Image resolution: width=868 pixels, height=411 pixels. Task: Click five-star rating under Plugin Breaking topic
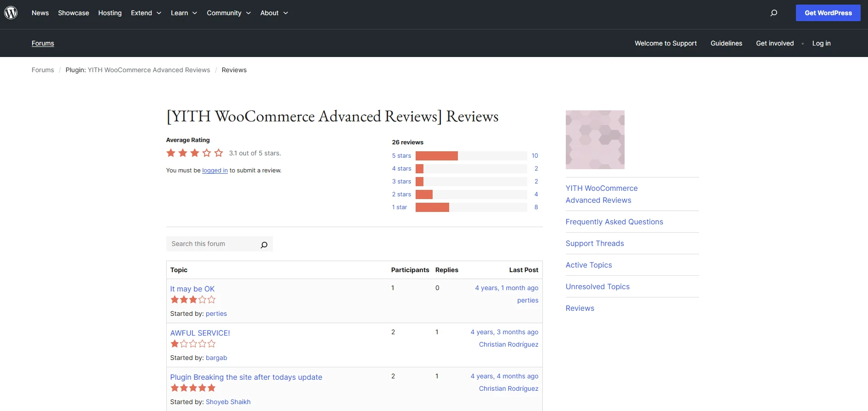193,388
